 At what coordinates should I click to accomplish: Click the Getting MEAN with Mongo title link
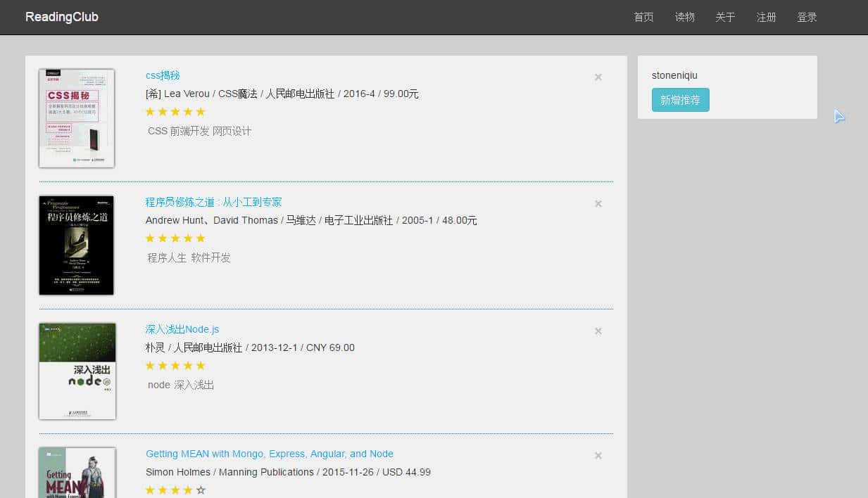[269, 454]
